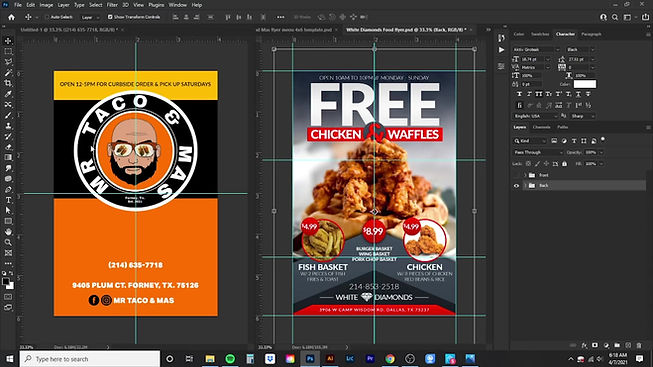Screen dimensions: 653x367
Task: Click the Windows taskbar search box
Action: [x=90, y=359]
